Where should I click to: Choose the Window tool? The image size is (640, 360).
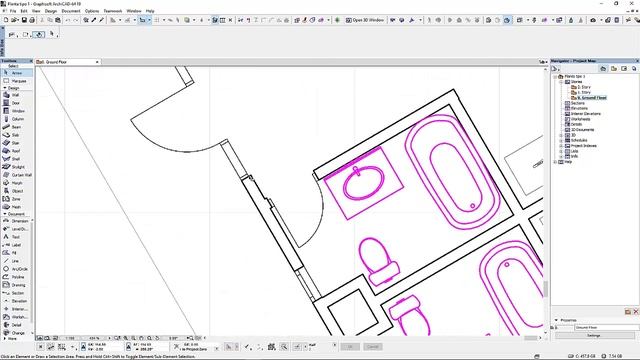[17, 111]
